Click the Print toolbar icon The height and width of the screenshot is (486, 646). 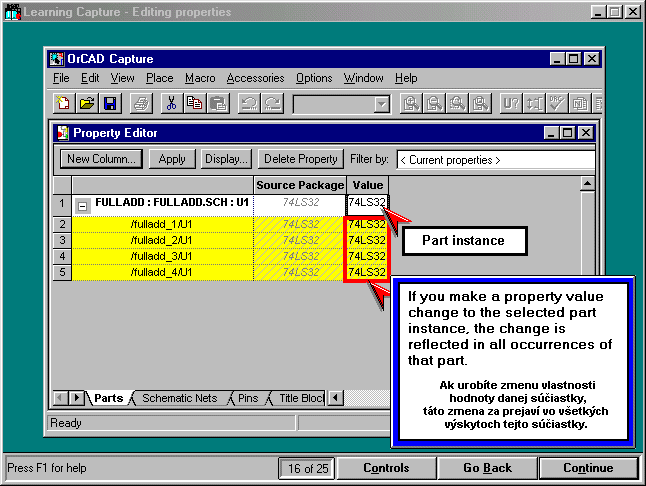[142, 103]
